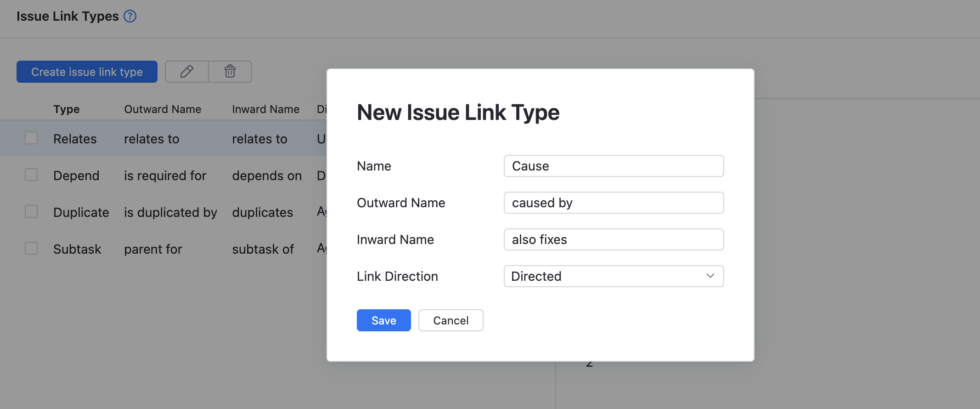Click the Create issue link type button

87,72
